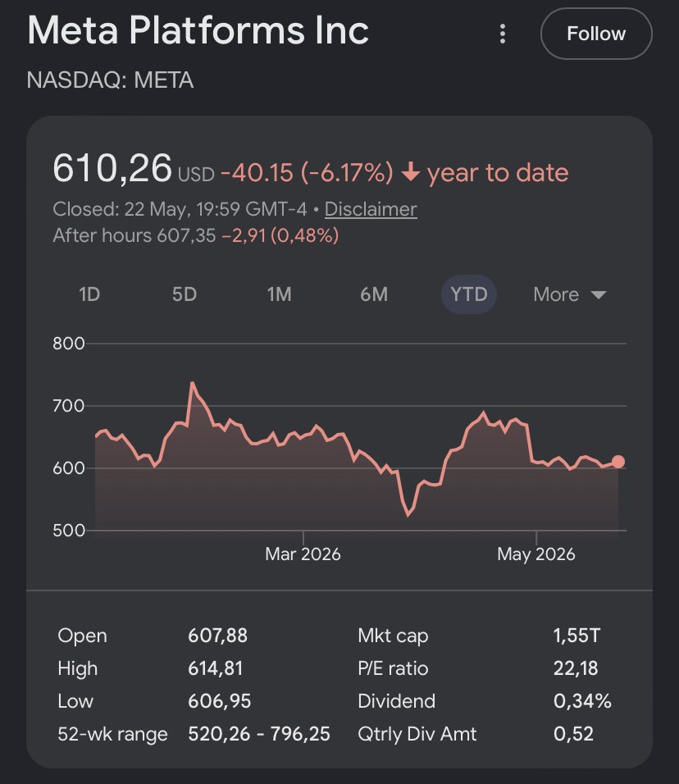
Task: Click the chart low point near 520
Action: pyautogui.click(x=408, y=514)
